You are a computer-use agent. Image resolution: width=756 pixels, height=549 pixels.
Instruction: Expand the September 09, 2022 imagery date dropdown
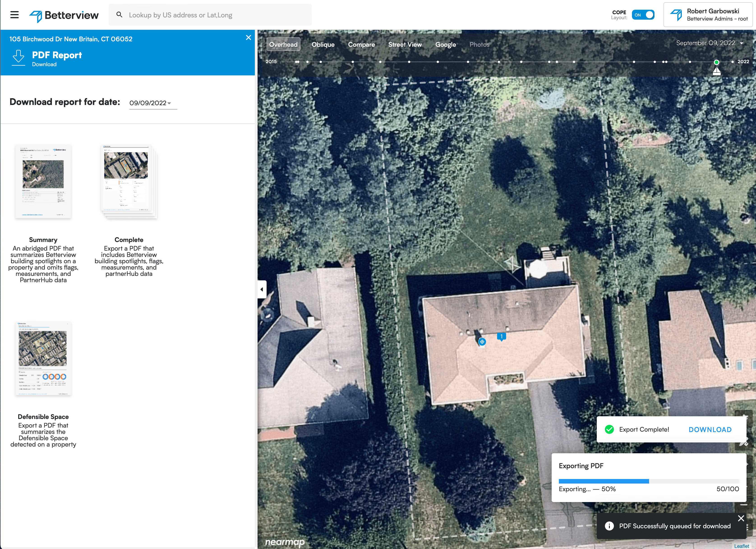click(710, 43)
